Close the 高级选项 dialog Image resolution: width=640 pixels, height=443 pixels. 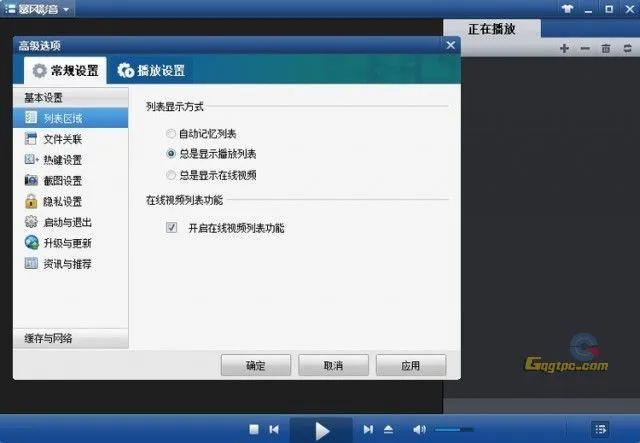point(450,45)
